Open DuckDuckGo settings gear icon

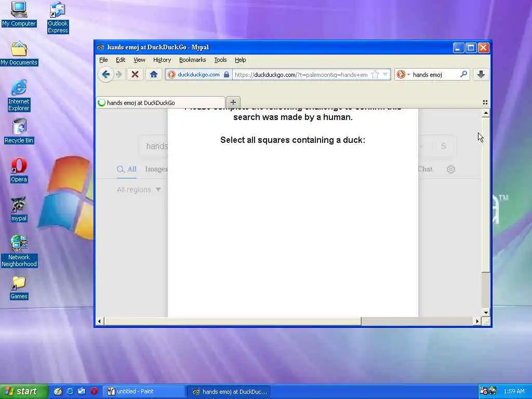click(x=450, y=169)
